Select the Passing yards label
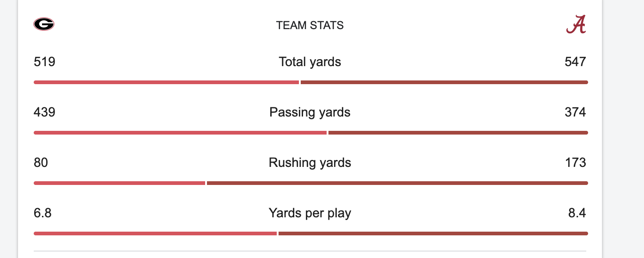This screenshot has height=258, width=644. click(x=310, y=112)
